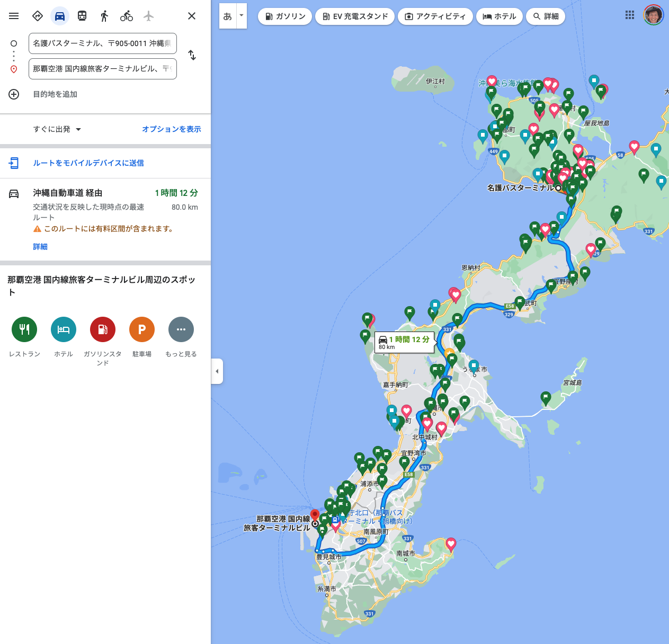Toggle ホテル filter chip on map

coord(499,16)
